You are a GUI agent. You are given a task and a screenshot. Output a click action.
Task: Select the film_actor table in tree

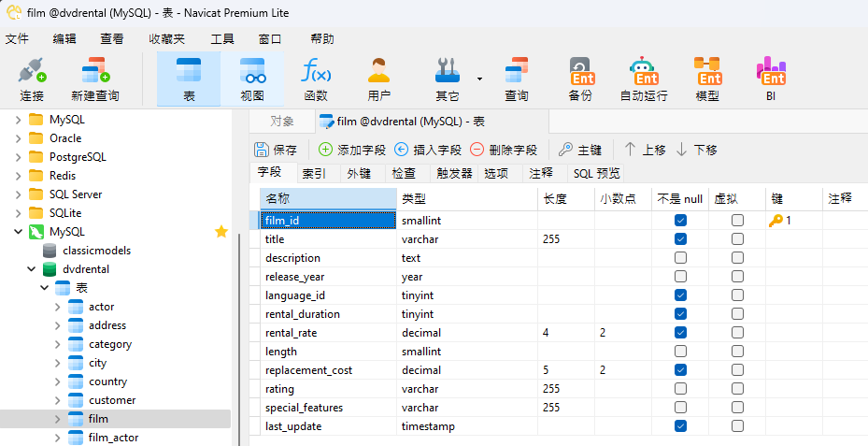(113, 438)
